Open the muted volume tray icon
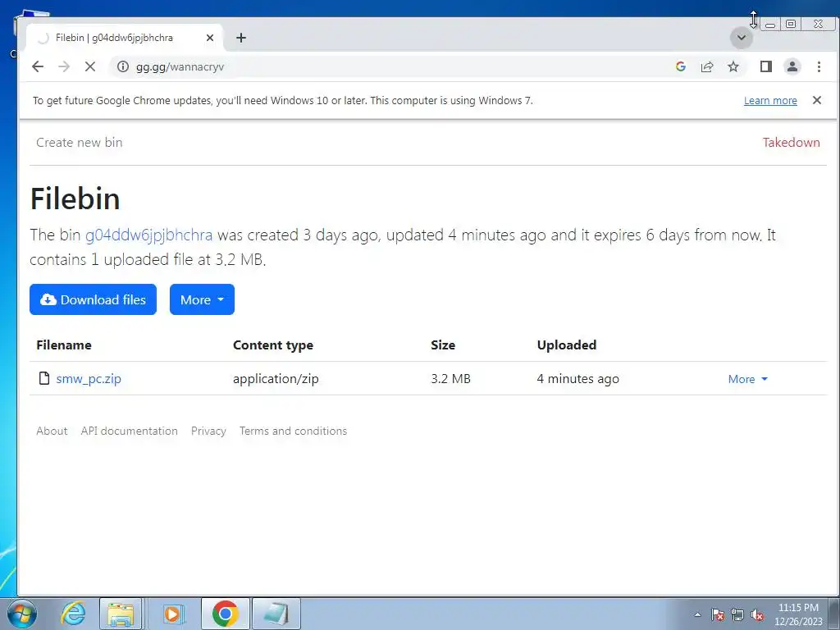Screen dimensions: 840x630 coord(757,614)
